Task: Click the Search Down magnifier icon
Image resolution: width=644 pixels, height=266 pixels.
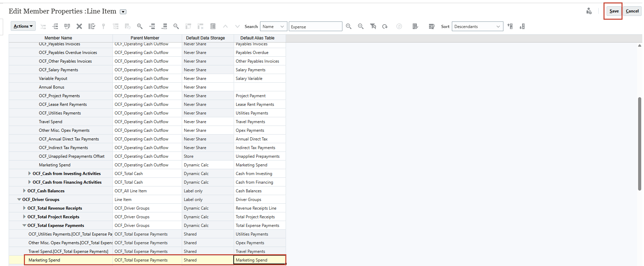Action: [x=361, y=26]
